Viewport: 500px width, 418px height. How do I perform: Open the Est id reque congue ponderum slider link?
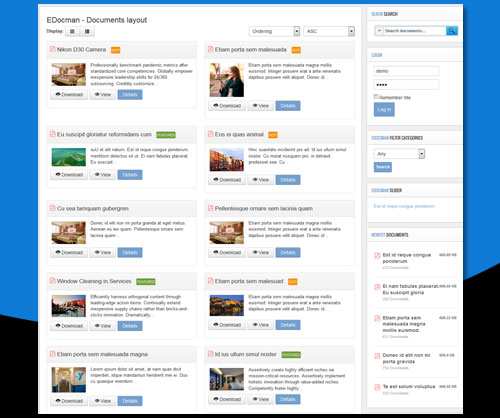(x=404, y=206)
